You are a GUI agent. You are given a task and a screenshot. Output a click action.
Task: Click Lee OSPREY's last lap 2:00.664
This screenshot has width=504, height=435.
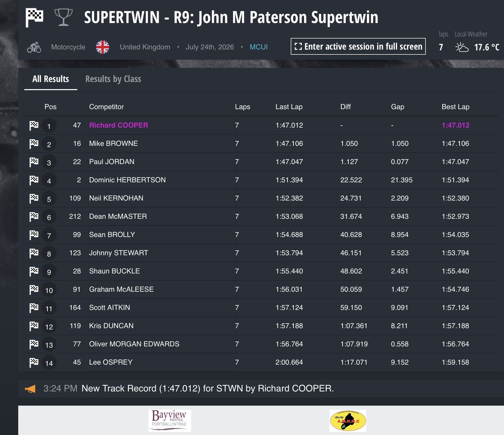click(x=289, y=362)
